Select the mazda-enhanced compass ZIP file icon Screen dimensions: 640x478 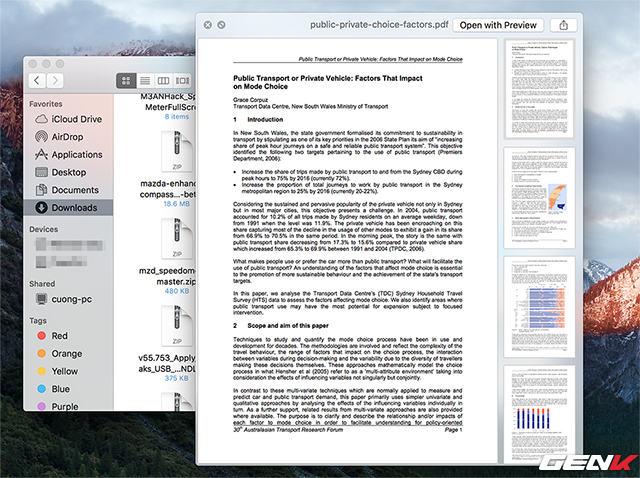[177, 151]
